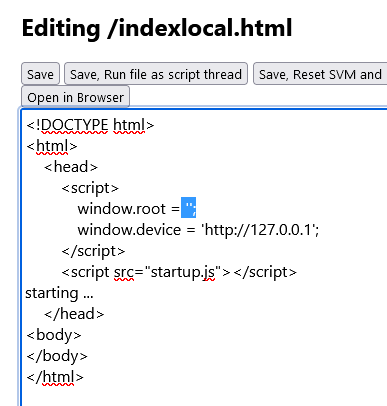Click the opening head tag line
Screen dimensions: 387x406
71,167
